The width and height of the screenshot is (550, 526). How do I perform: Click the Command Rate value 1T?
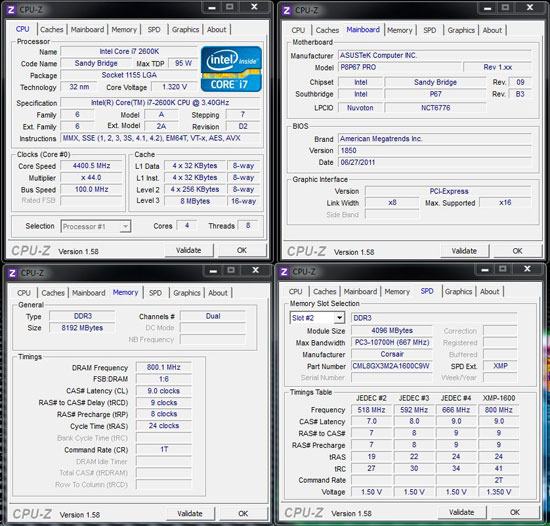tap(164, 450)
